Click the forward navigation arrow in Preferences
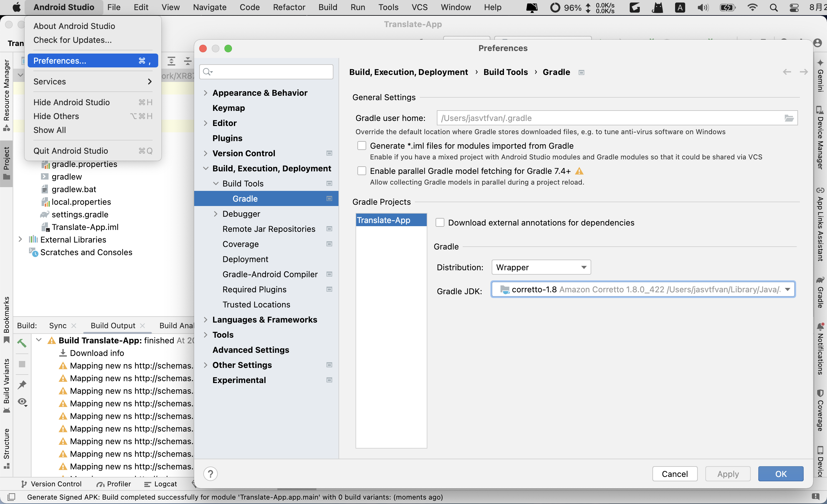Viewport: 827px width, 504px height. click(803, 72)
